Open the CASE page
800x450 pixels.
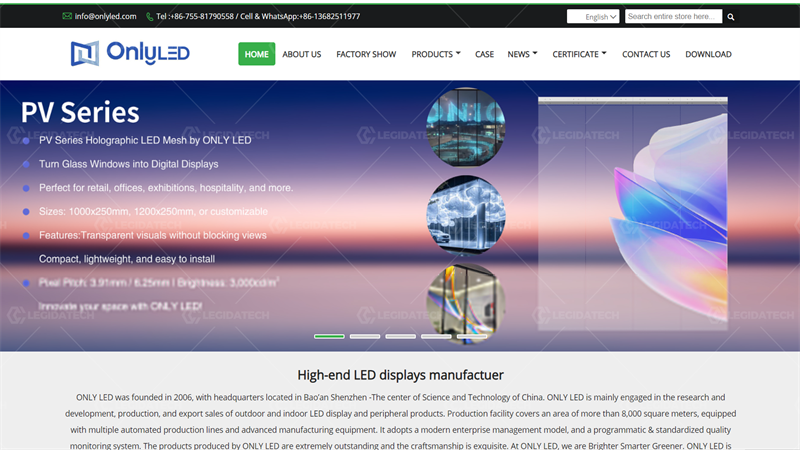(x=484, y=54)
